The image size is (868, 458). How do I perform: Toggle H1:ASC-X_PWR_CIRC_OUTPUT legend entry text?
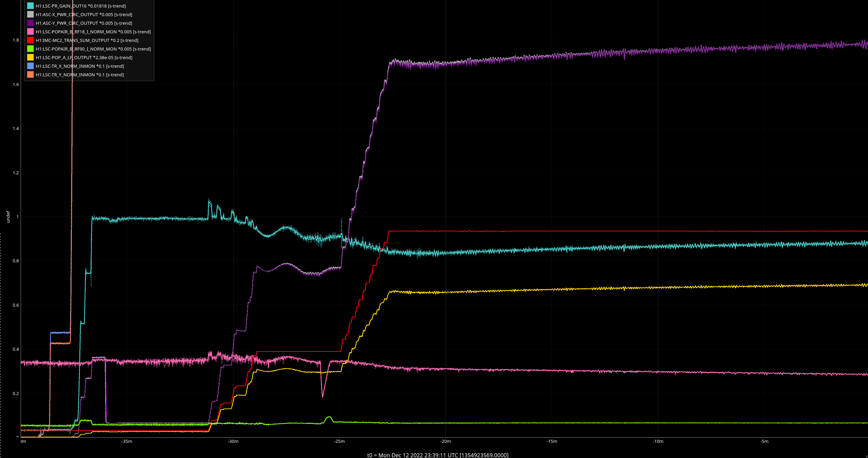click(x=84, y=14)
